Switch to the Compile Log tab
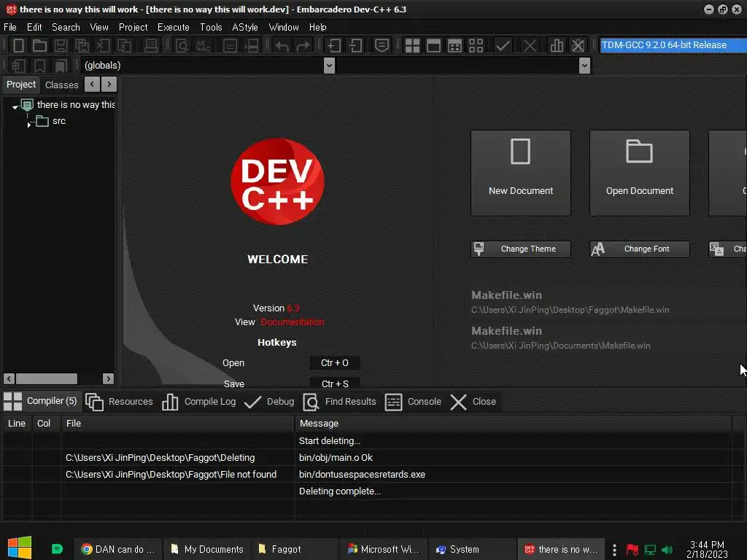The image size is (747, 560). click(x=198, y=402)
